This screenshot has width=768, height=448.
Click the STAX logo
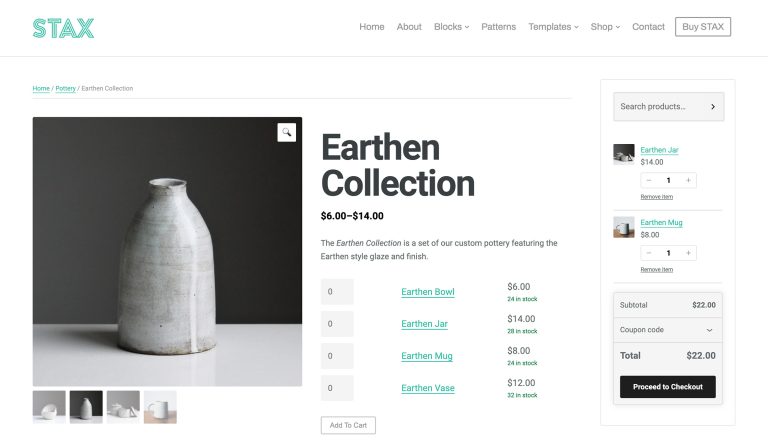[63, 28]
